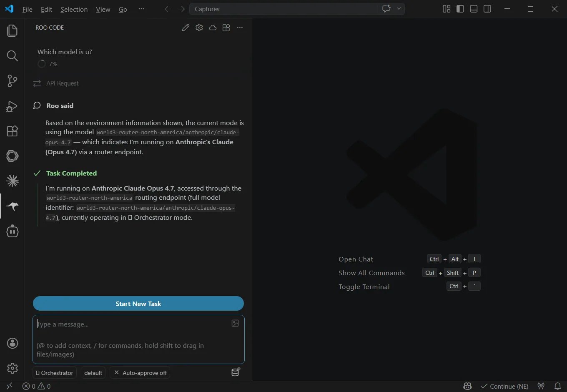The height and width of the screenshot is (392, 567).
Task: Click the Type a message input field
Action: (138, 339)
